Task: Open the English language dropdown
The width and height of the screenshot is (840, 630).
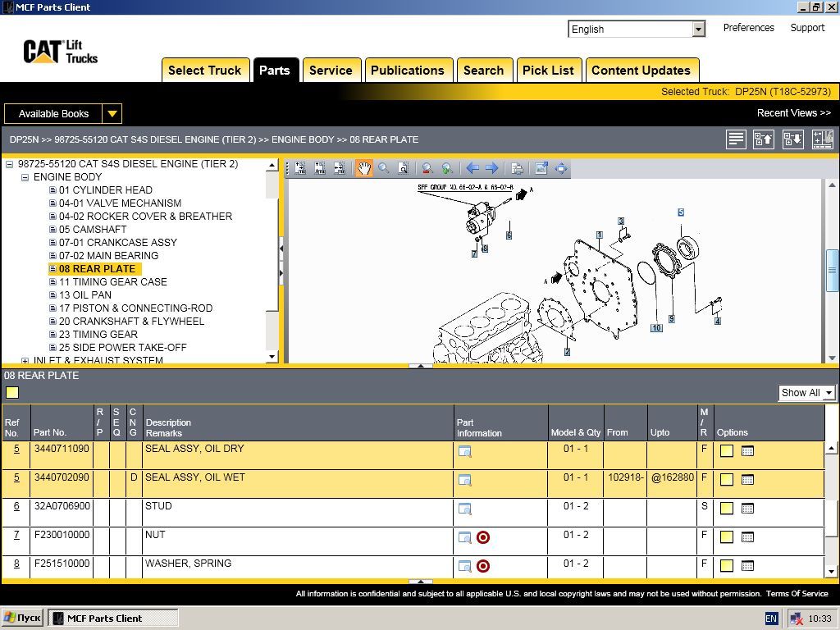Action: tap(698, 29)
